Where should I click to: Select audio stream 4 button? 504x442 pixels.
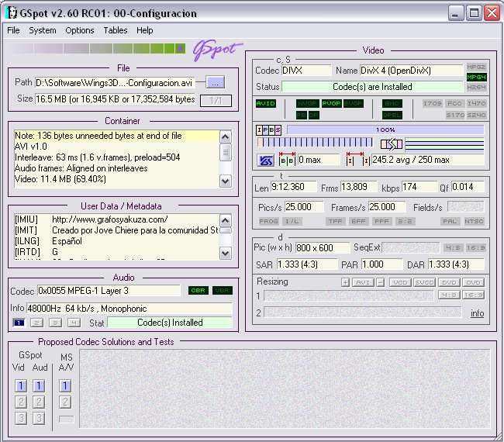(74, 323)
